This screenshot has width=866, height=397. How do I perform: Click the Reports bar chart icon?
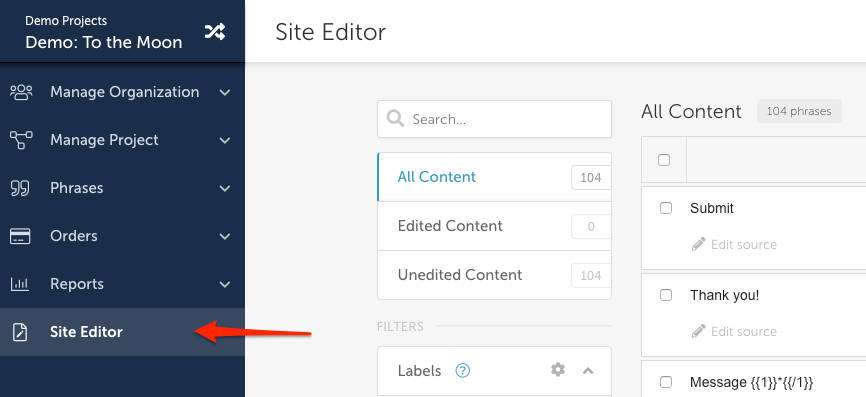20,284
